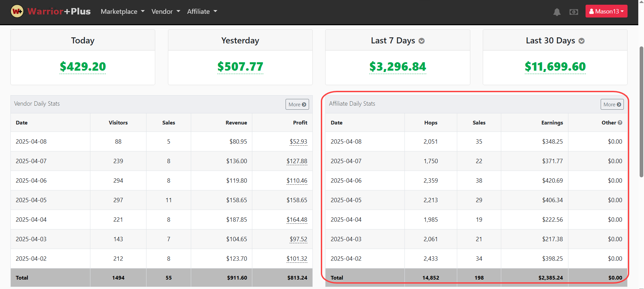Click the Last 7 Days chevron icon
644x289 pixels.
(422, 41)
